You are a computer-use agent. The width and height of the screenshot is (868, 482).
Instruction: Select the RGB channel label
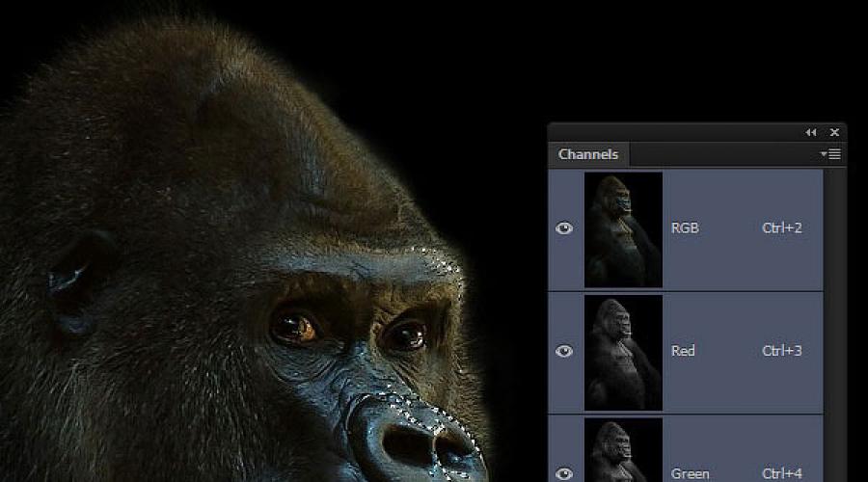click(685, 228)
